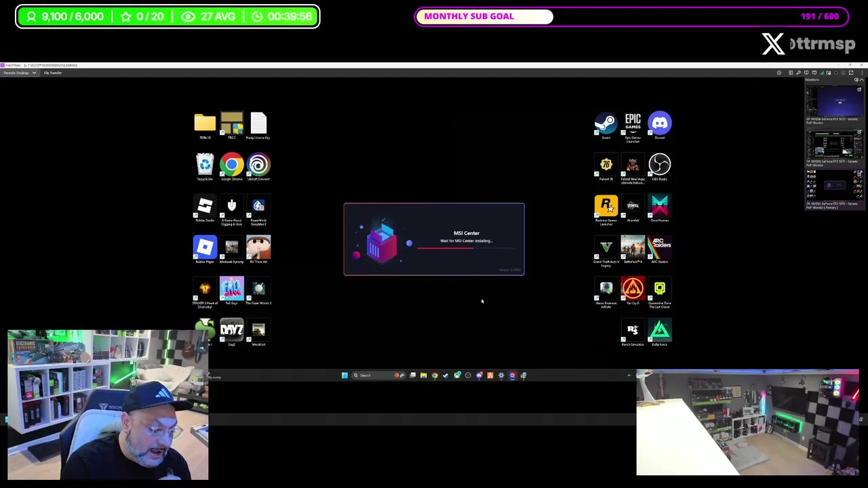Open OBS Studio desktop icon

[x=660, y=167]
